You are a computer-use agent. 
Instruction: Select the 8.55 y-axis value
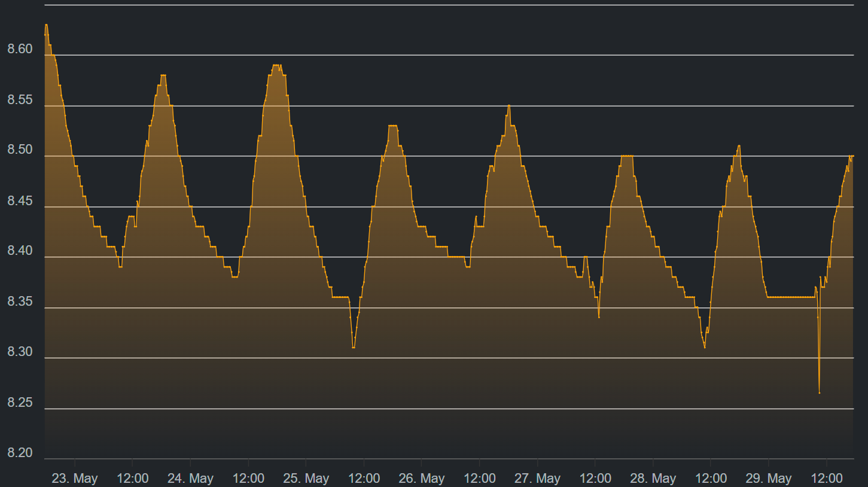coord(20,100)
